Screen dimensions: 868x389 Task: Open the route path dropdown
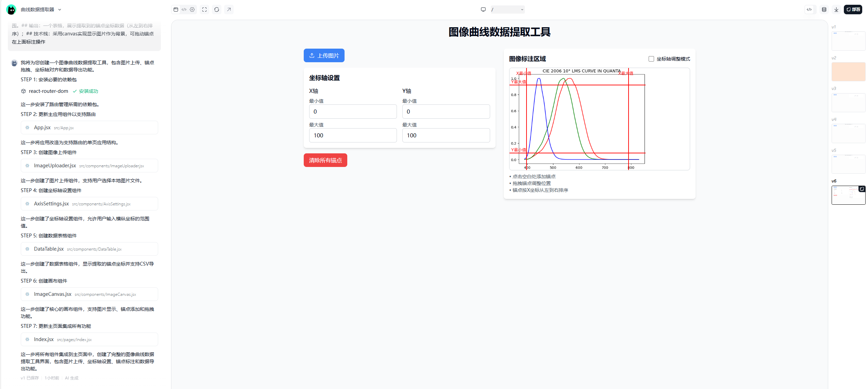(507, 10)
